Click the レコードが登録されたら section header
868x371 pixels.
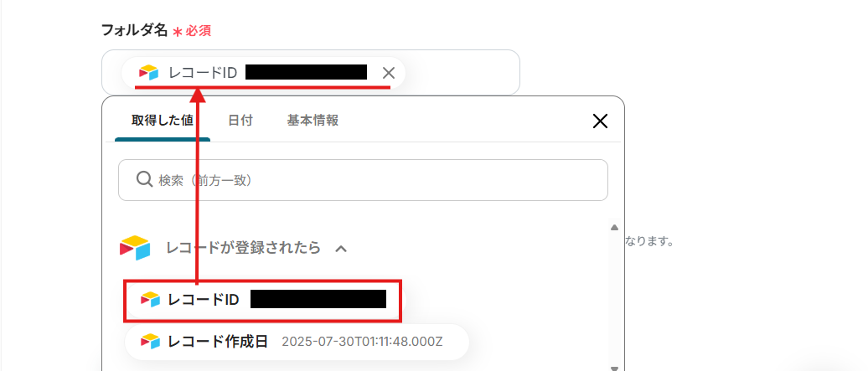pyautogui.click(x=243, y=248)
